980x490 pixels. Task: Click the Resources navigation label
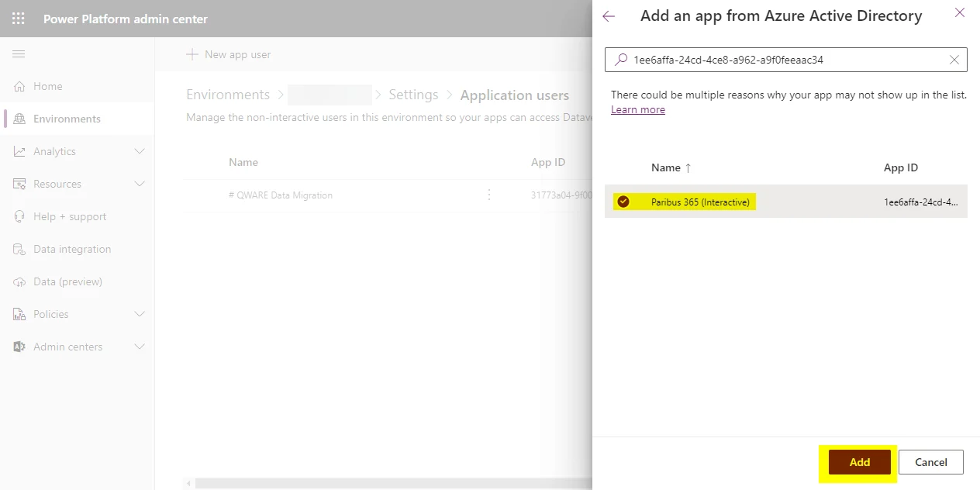(57, 184)
